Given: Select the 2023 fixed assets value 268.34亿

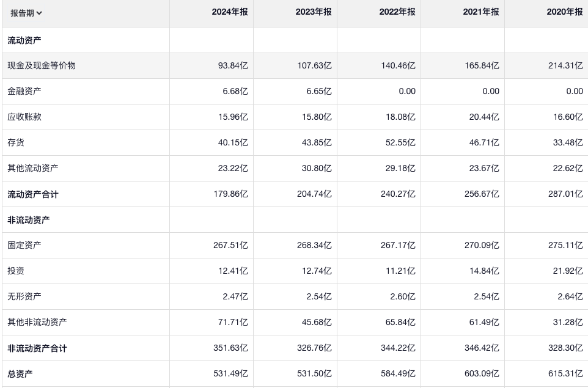Looking at the screenshot, I should click(x=315, y=245).
